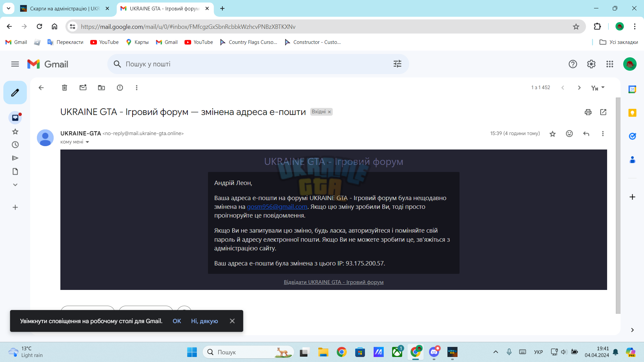Open Starred messages in sidebar
The image size is (644, 362).
coord(15,131)
